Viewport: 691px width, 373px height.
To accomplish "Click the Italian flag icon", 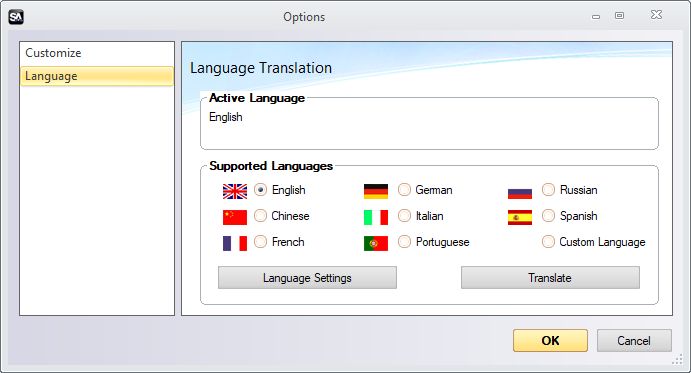I will point(375,217).
